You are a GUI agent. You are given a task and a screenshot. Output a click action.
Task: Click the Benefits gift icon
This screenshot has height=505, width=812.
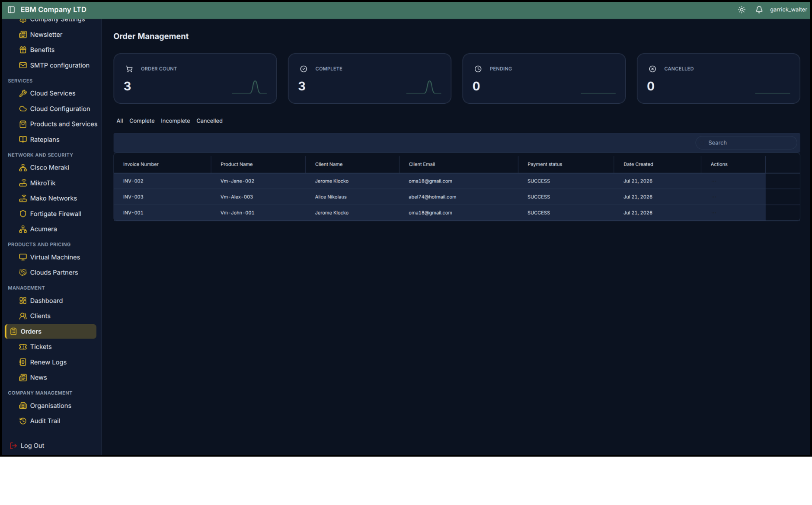23,50
